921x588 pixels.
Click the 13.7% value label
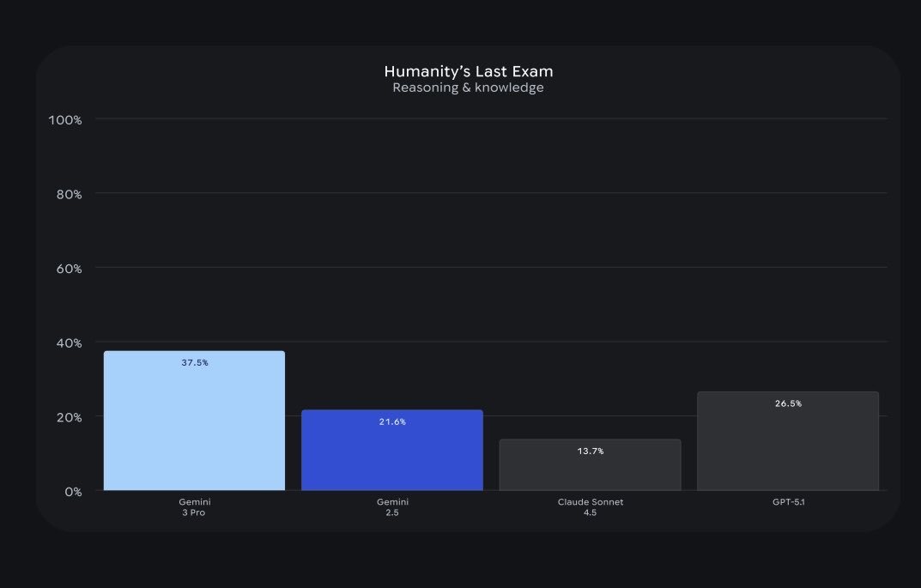[590, 452]
